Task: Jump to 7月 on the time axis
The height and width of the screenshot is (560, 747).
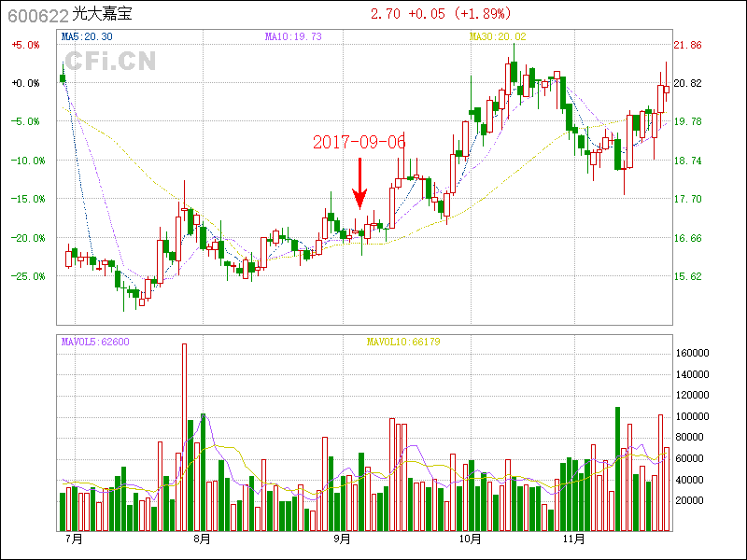Action: (x=75, y=539)
